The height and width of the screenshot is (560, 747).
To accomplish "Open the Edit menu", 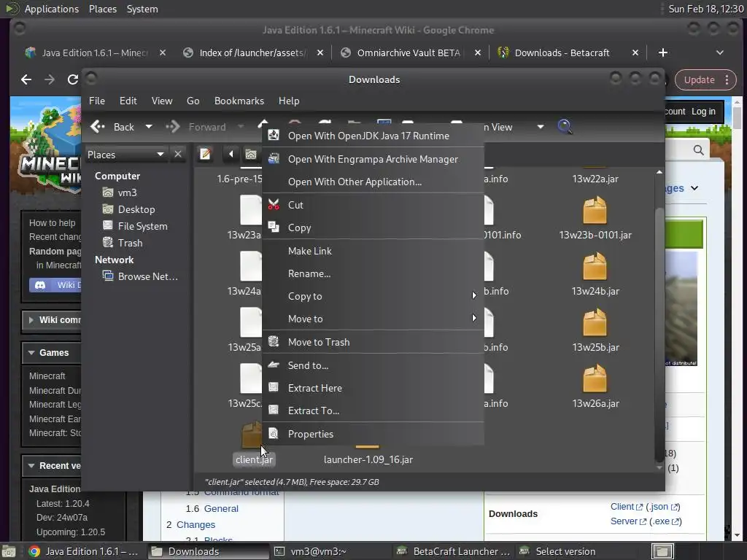I will point(128,101).
